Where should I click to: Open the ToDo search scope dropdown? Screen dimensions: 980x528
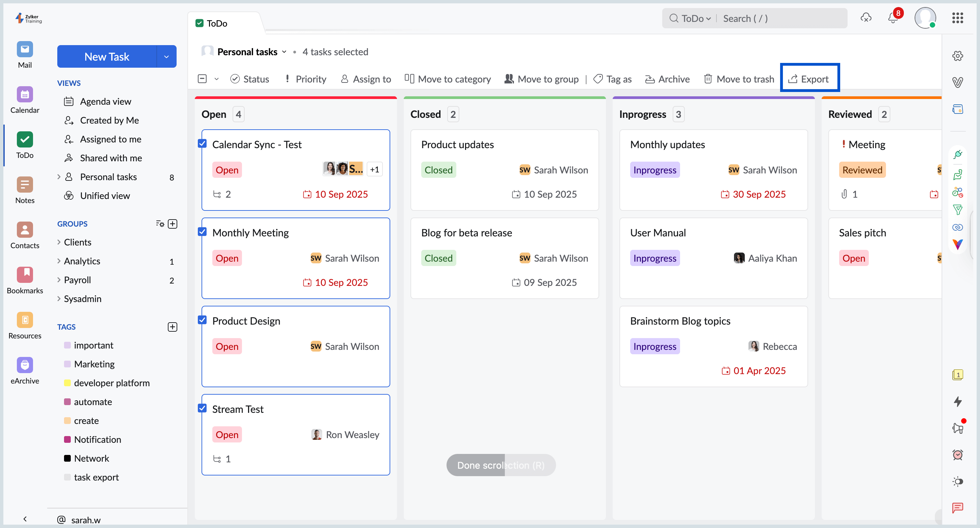[696, 18]
